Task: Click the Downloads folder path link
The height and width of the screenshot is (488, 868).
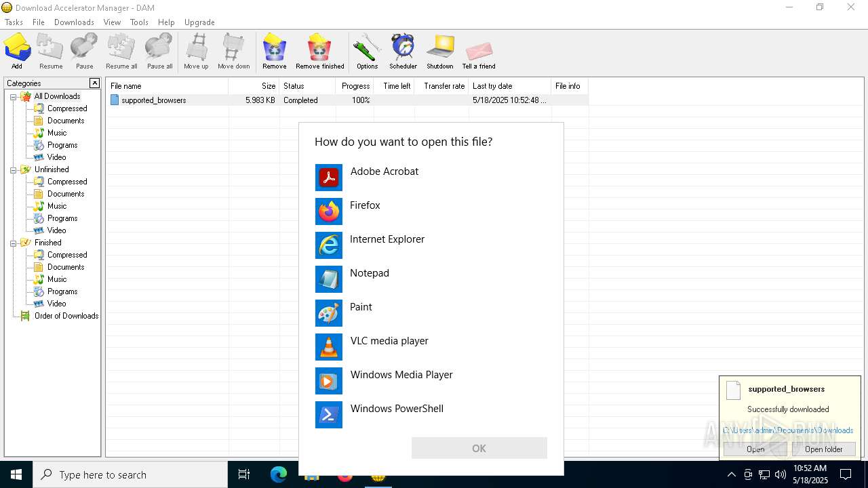Action: click(788, 430)
